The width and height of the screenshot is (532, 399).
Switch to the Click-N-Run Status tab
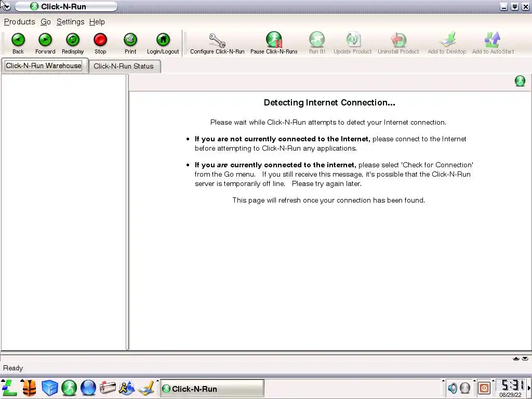click(x=124, y=66)
